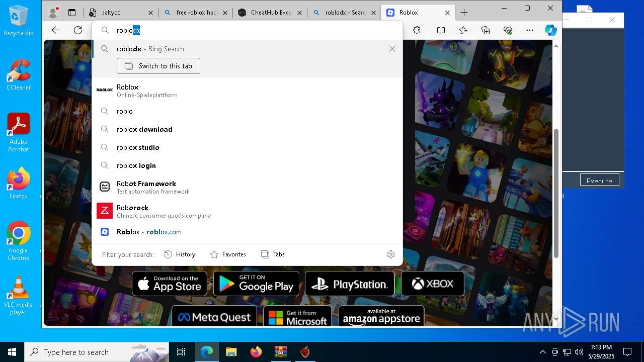Open the Roblox - roblox.com suggestion
Image resolution: width=644 pixels, height=362 pixels.
[247, 232]
